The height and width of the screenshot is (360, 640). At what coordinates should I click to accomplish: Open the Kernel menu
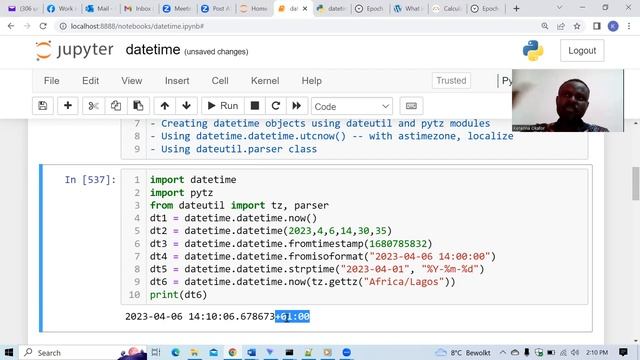coord(265,81)
